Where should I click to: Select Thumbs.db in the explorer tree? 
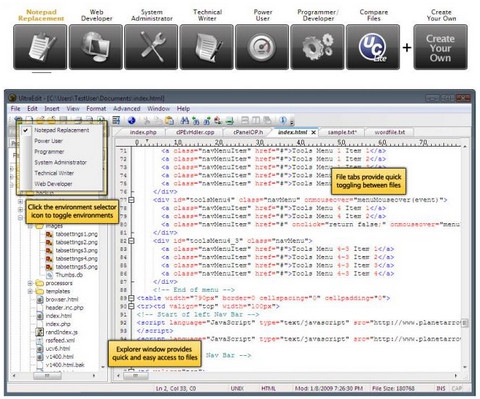(x=69, y=275)
